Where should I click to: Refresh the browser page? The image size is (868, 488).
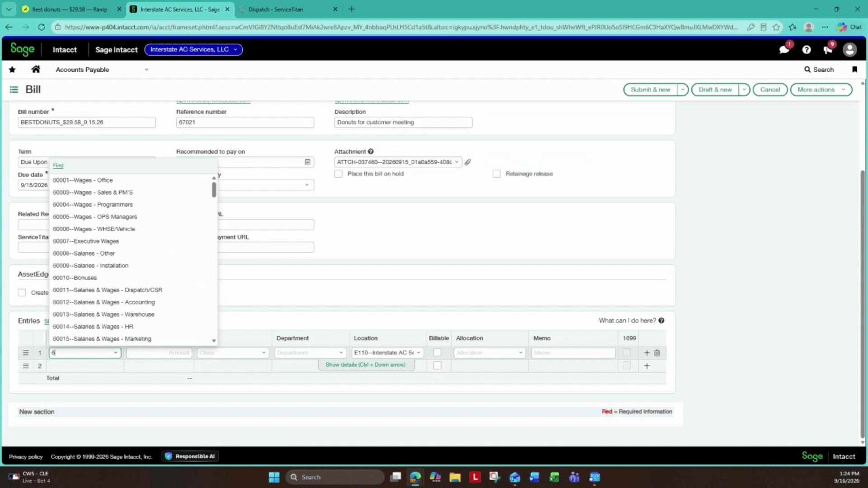coord(41,27)
